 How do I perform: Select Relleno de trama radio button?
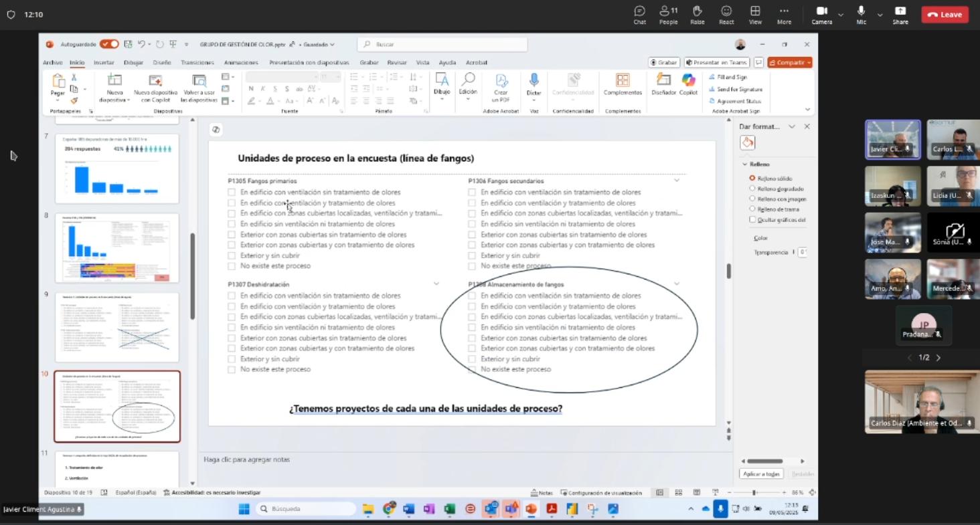coord(752,209)
